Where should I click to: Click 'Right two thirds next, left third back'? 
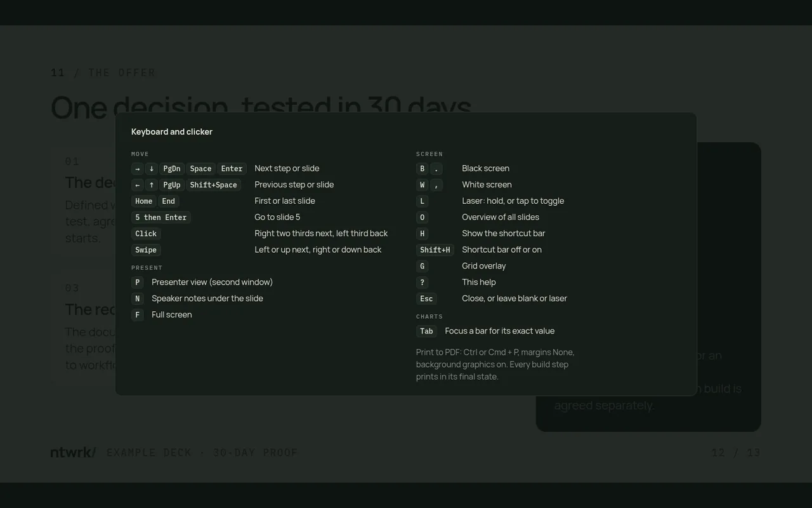[321, 234]
